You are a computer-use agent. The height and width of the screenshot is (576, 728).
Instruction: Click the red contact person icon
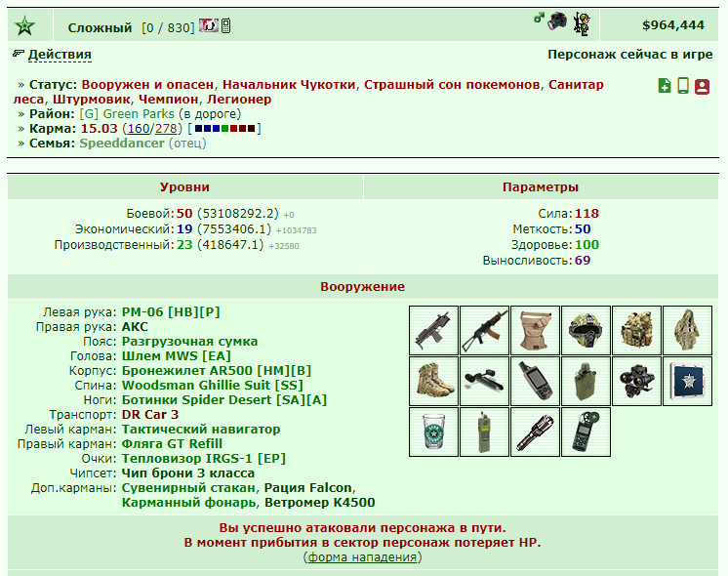[702, 86]
